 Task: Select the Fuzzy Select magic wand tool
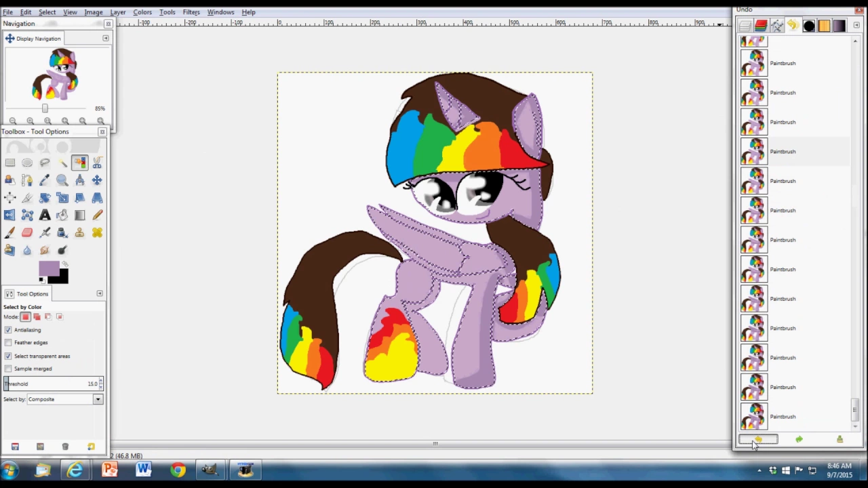[x=62, y=163]
